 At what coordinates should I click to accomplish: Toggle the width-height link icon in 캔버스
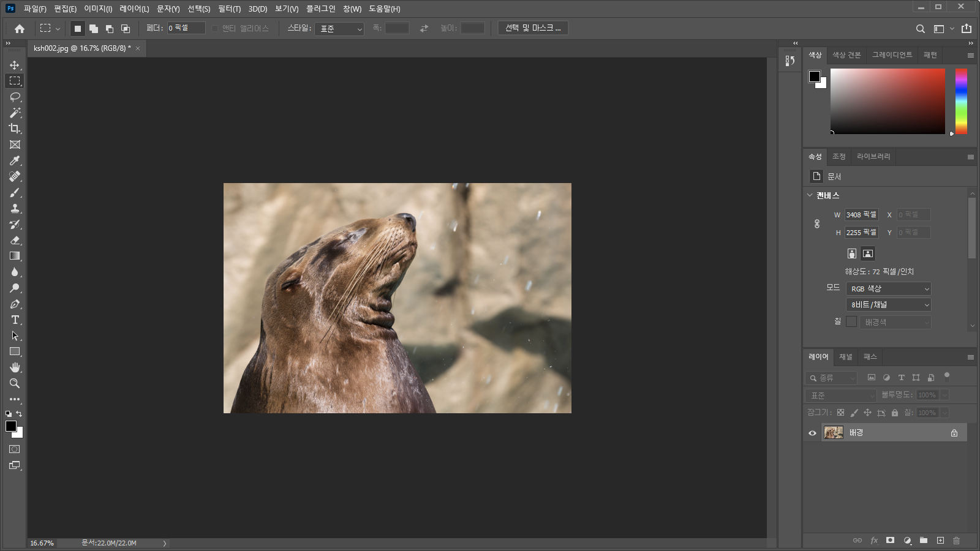pos(817,223)
